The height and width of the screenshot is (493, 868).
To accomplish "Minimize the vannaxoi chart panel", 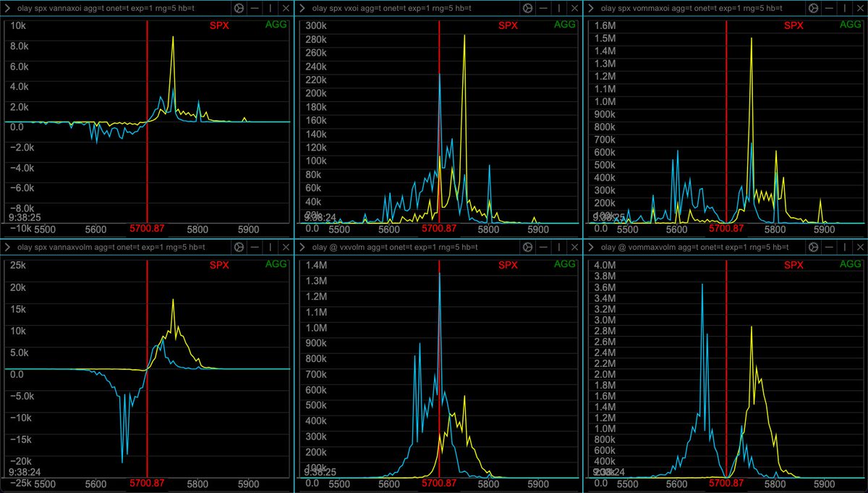I will click(x=255, y=9).
